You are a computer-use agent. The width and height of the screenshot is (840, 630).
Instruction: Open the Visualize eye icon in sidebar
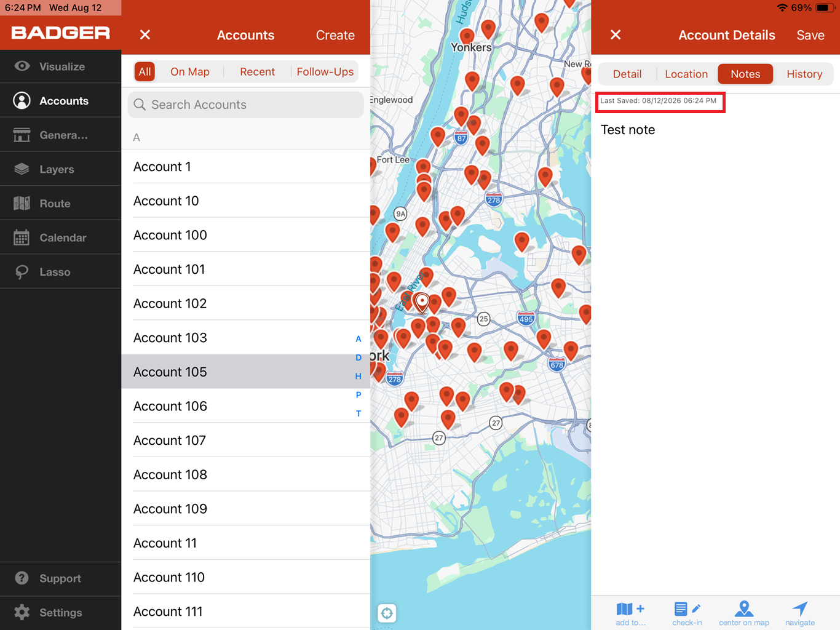pyautogui.click(x=22, y=66)
